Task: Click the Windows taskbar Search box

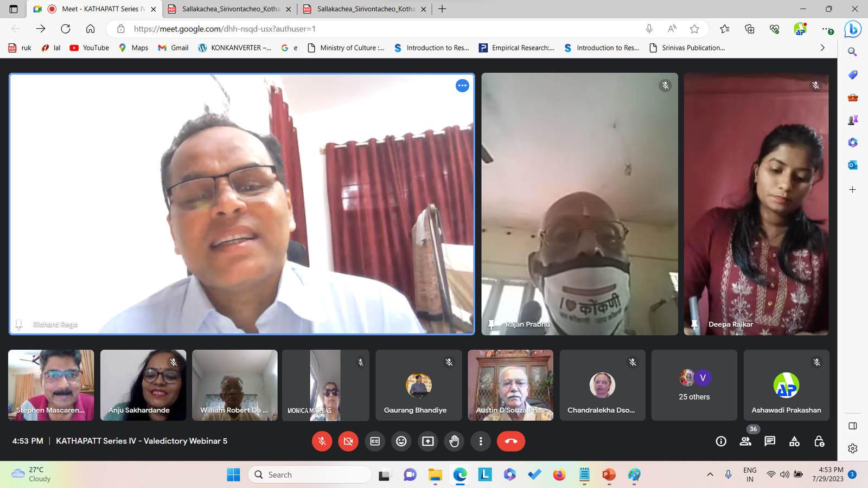Action: pyautogui.click(x=310, y=474)
